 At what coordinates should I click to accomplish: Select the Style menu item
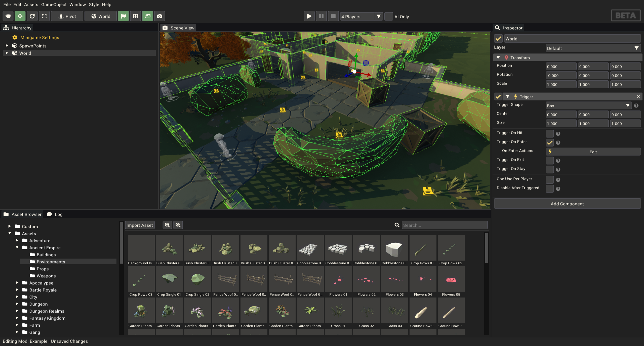tap(94, 4)
